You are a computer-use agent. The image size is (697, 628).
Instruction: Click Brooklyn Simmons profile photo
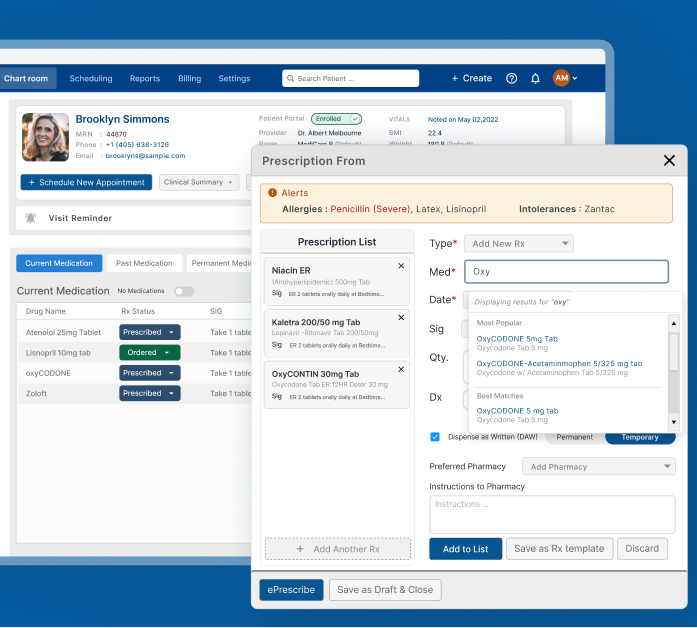click(45, 137)
